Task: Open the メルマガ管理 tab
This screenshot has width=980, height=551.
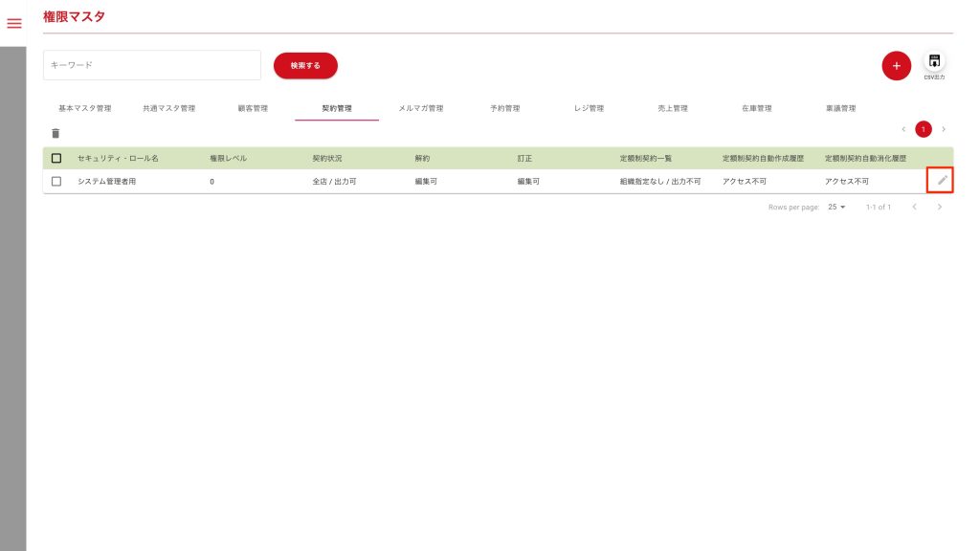Action: point(420,108)
